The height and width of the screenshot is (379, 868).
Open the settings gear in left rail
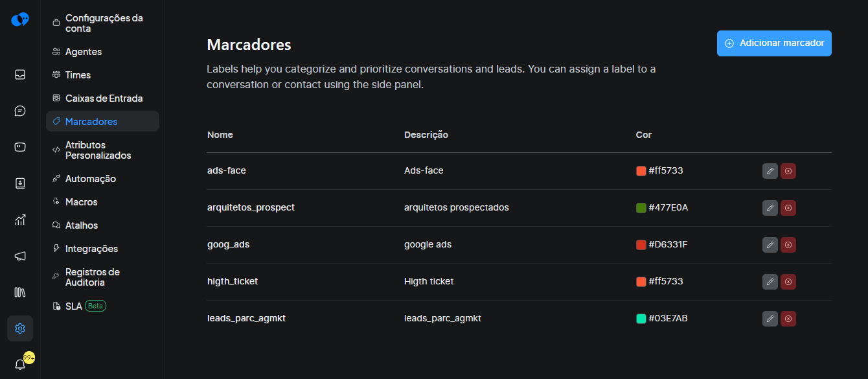coord(20,328)
